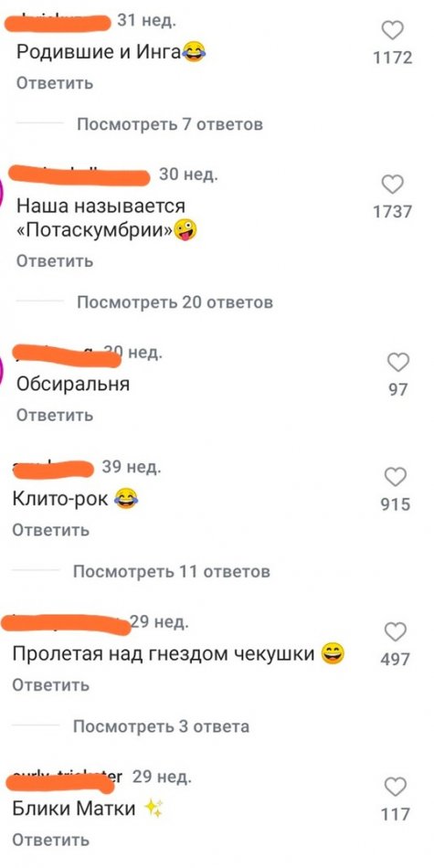Show «Посмотреть 11 ответов» replies
Viewport: 434px width, 868px height.
click(172, 571)
